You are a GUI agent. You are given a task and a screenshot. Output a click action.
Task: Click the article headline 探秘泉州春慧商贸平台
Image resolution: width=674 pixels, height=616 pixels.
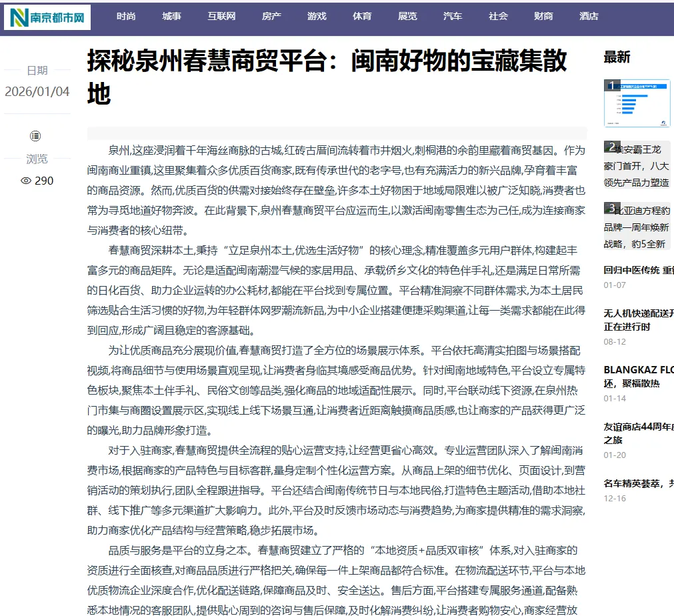click(327, 77)
